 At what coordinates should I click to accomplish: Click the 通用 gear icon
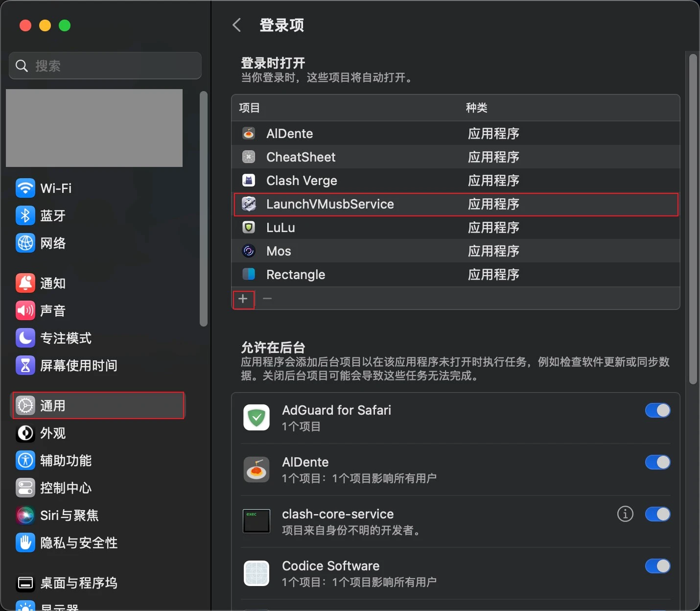25,405
